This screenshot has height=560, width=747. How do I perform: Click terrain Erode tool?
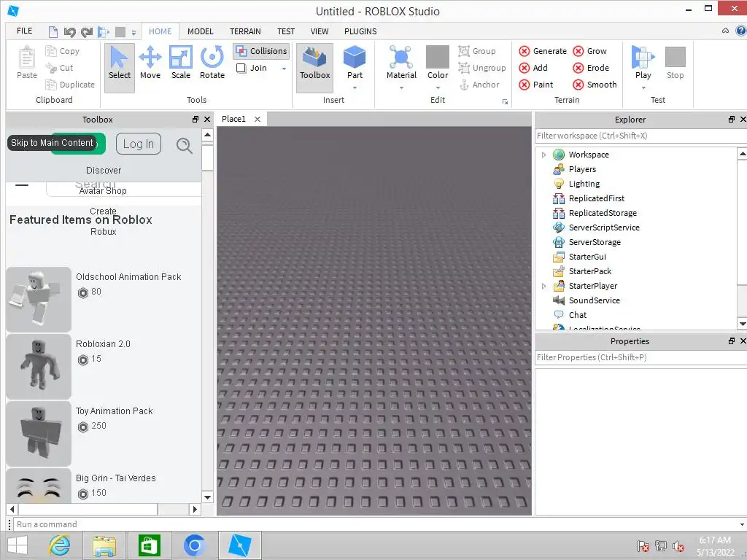coord(591,68)
